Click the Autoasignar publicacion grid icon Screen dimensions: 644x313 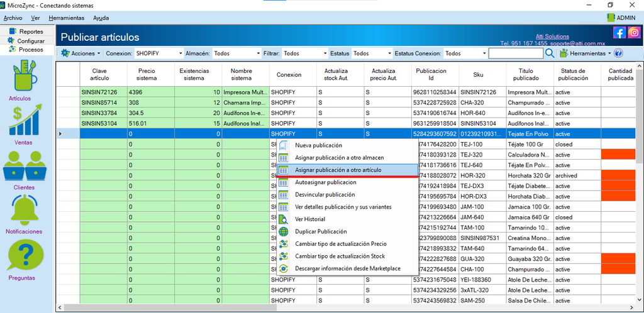[x=284, y=182]
